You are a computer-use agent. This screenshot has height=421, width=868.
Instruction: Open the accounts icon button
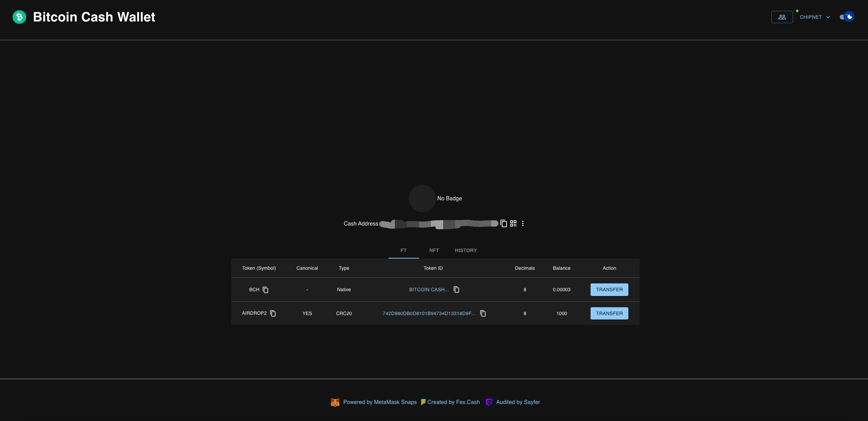pos(782,17)
